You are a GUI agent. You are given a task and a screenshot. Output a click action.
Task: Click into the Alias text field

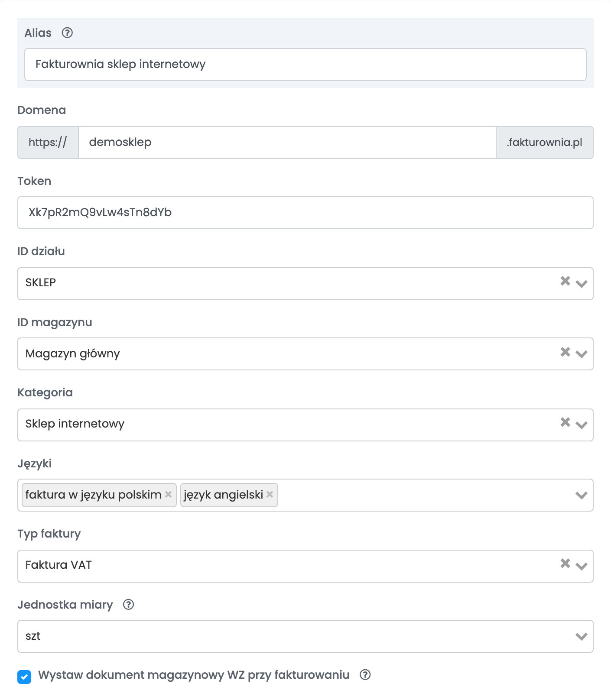coord(305,65)
